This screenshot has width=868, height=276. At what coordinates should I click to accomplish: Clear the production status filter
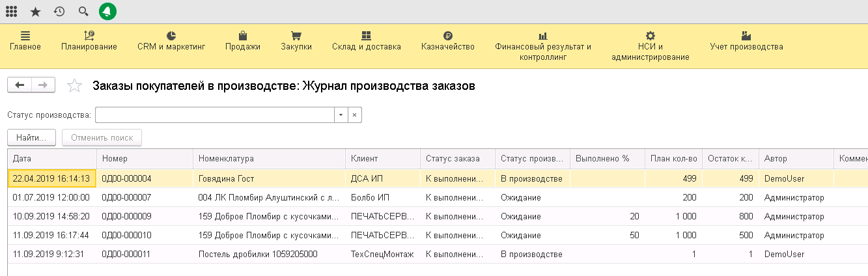[x=355, y=115]
